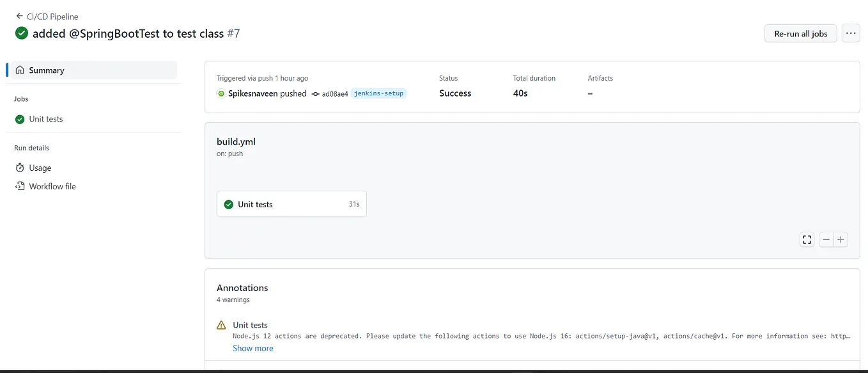The height and width of the screenshot is (373, 868).
Task: Click the warning triangle in Annotations
Action: click(x=221, y=325)
